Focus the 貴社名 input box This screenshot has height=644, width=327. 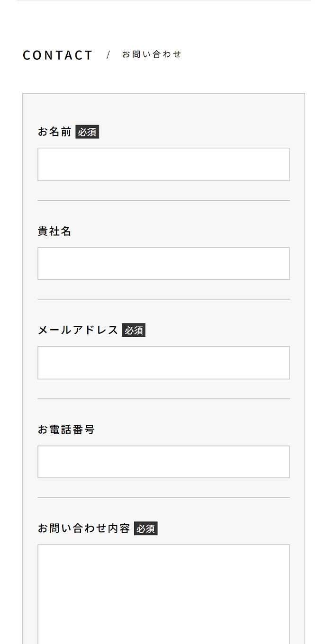pos(163,263)
